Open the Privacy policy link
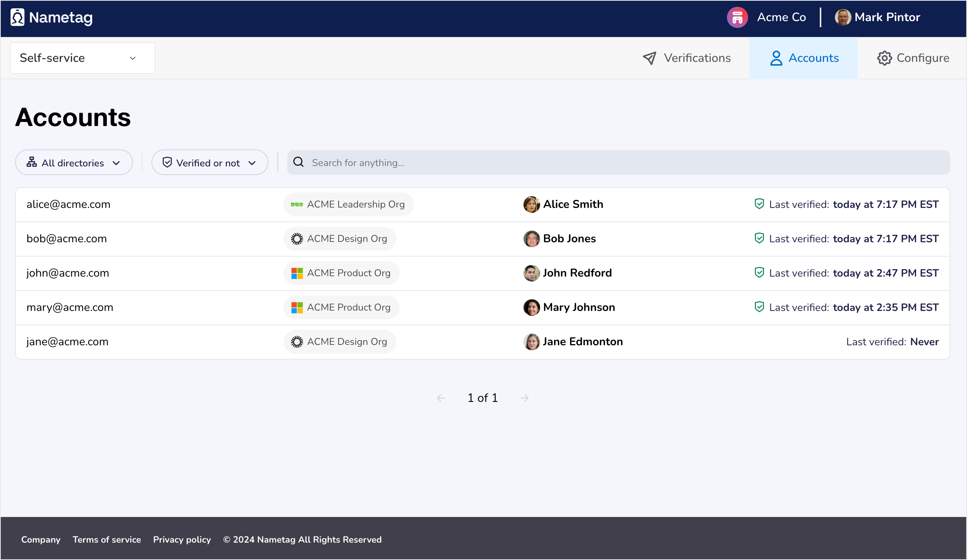 (182, 540)
